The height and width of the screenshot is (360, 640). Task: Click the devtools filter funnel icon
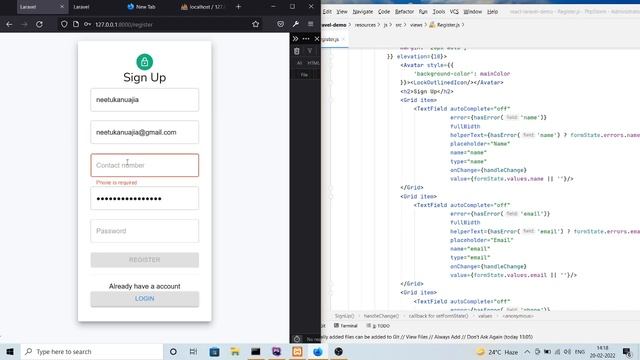click(310, 51)
